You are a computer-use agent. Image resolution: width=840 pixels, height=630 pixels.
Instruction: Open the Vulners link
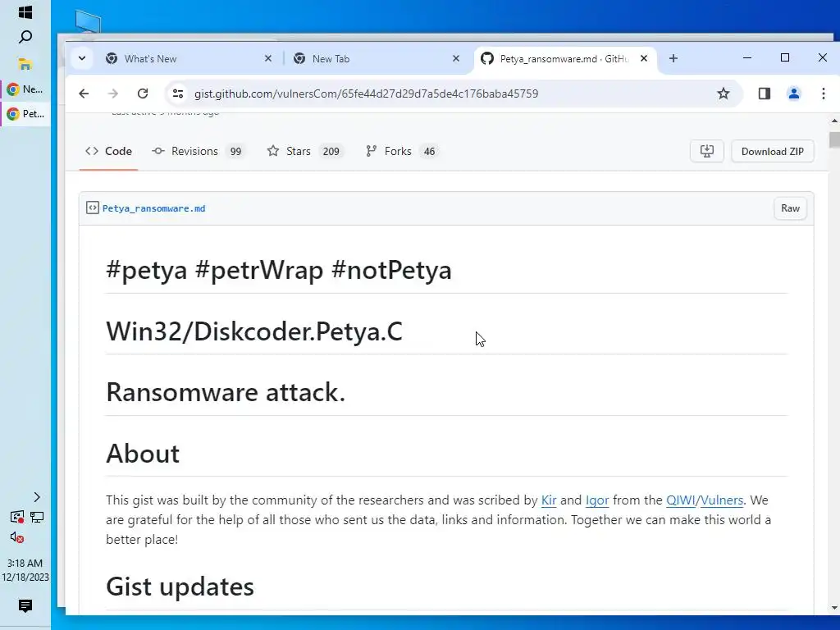[x=722, y=500]
